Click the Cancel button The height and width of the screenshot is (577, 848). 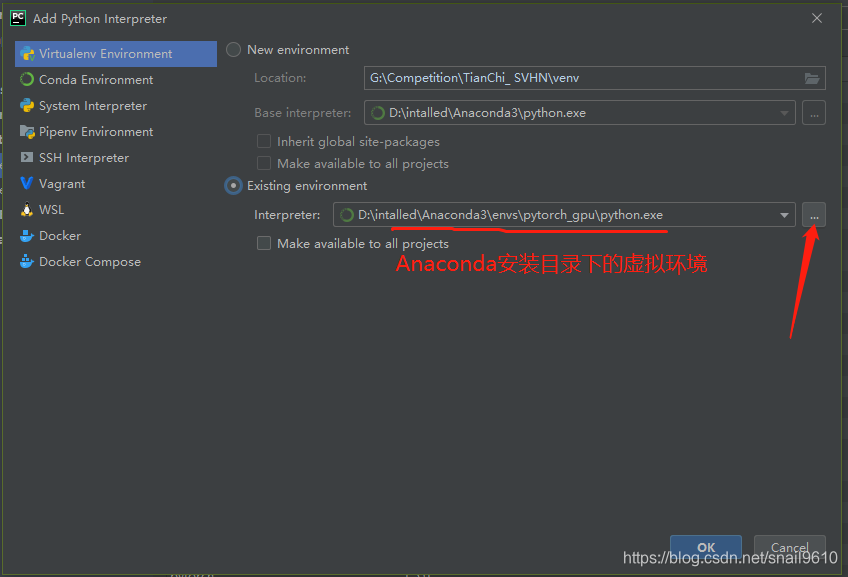tap(790, 548)
